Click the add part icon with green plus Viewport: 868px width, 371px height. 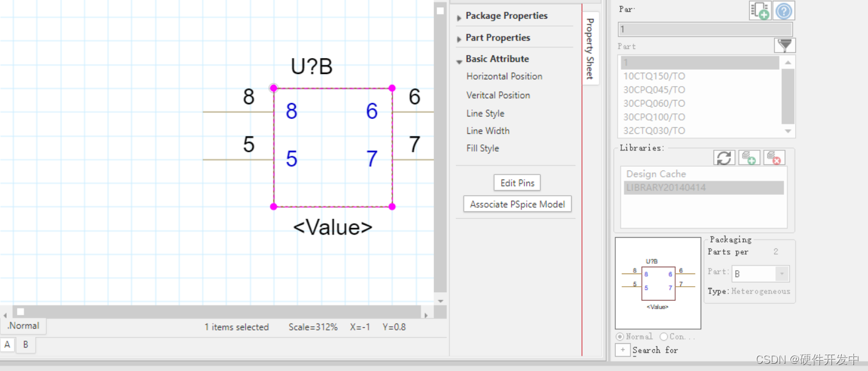click(x=760, y=11)
